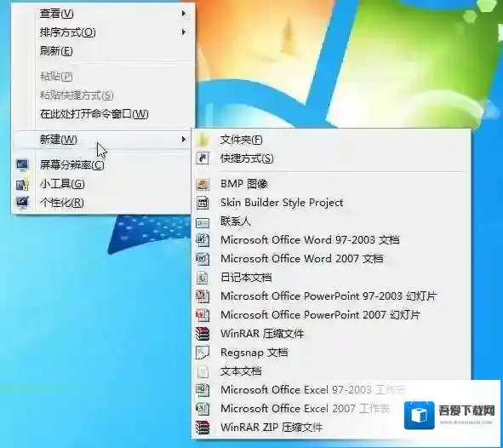Screen dimensions: 503x448
Task: Click the BMP 图像 file icon
Action: tap(203, 184)
